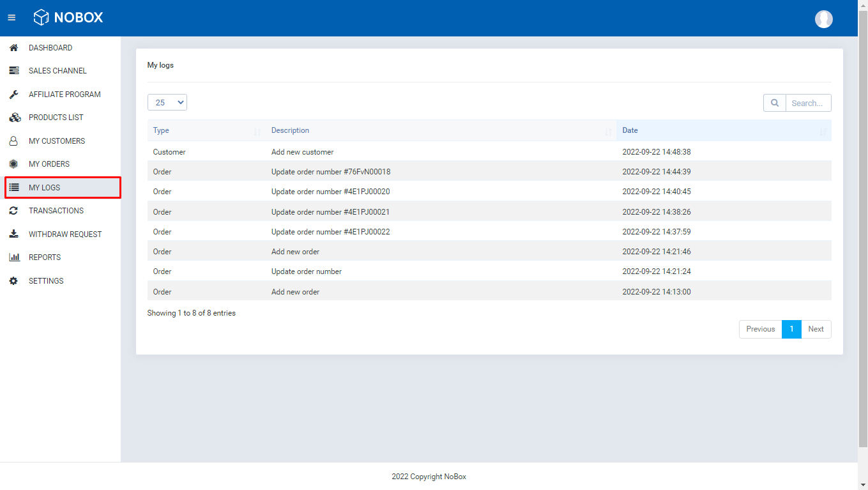Click the Reports bar chart icon
This screenshot has height=490, width=868.
(x=14, y=257)
